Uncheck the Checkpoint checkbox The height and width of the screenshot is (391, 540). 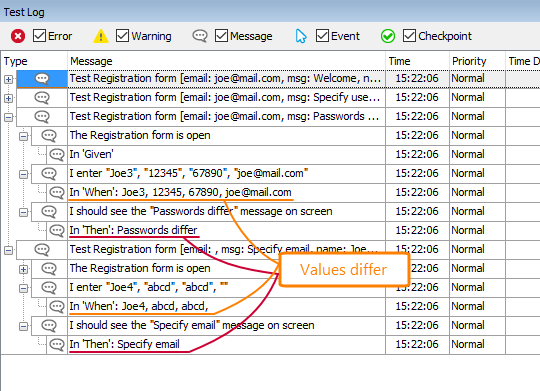[409, 35]
